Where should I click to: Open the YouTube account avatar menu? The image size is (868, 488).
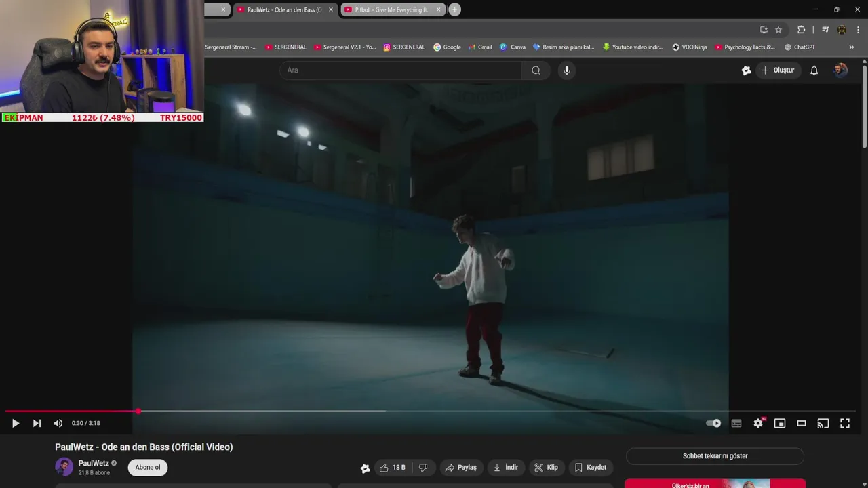(841, 70)
